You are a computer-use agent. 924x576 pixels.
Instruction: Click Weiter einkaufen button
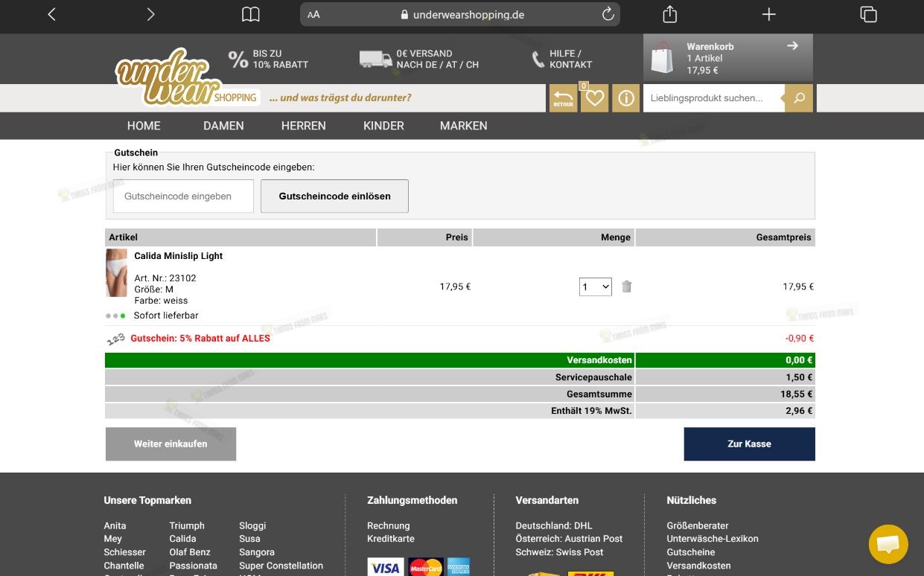(171, 444)
